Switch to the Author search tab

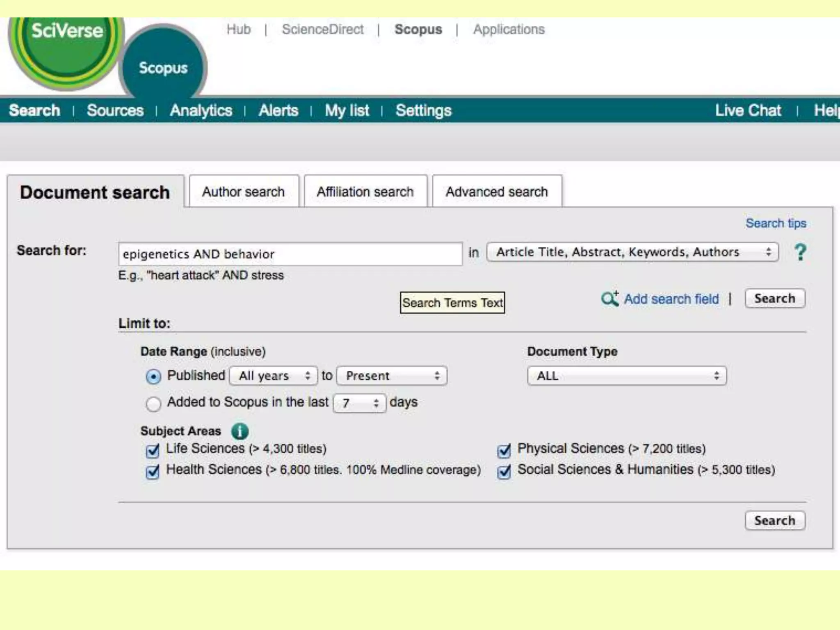click(x=244, y=192)
